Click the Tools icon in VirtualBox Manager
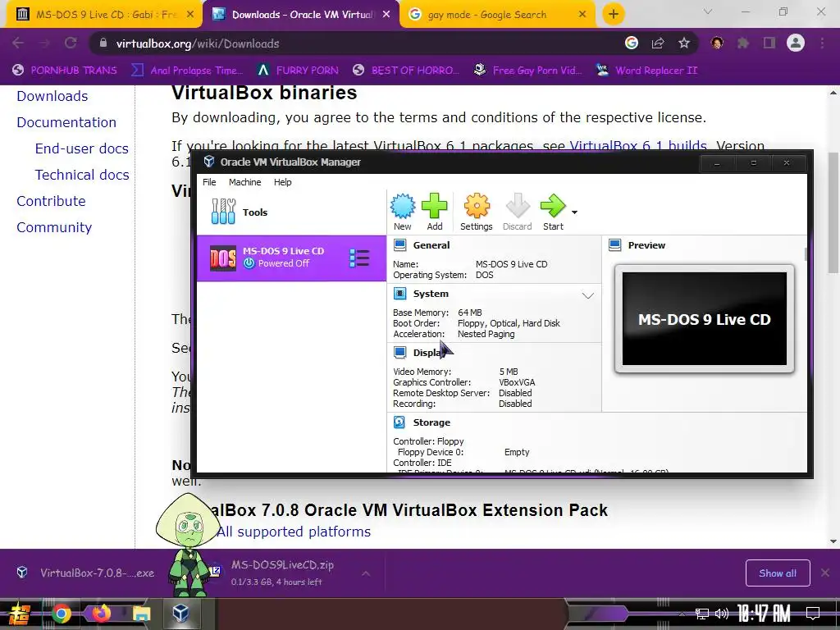The image size is (840, 630). pos(223,212)
